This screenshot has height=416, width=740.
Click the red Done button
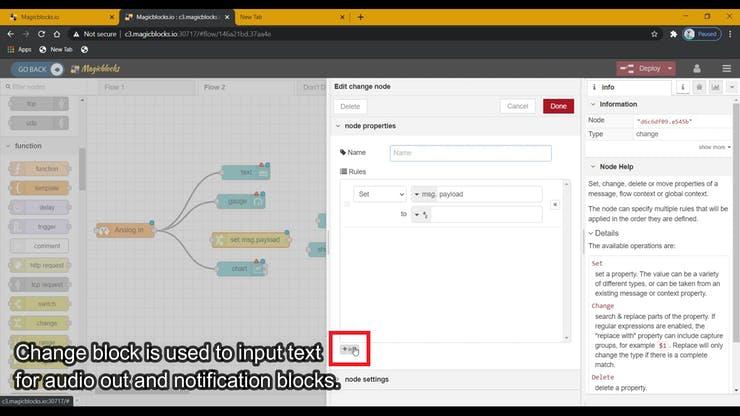tap(558, 106)
